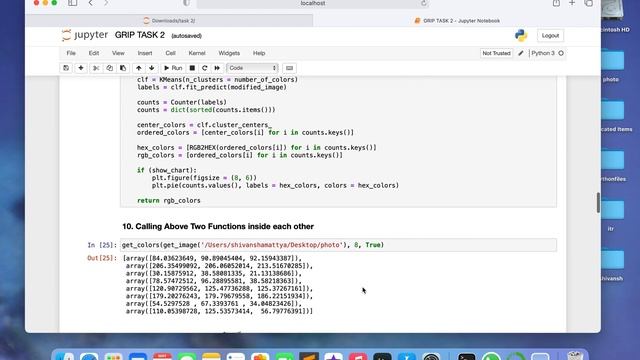This screenshot has height=360, width=640.
Task: Save notebook with the floppy disk icon
Action: point(66,68)
